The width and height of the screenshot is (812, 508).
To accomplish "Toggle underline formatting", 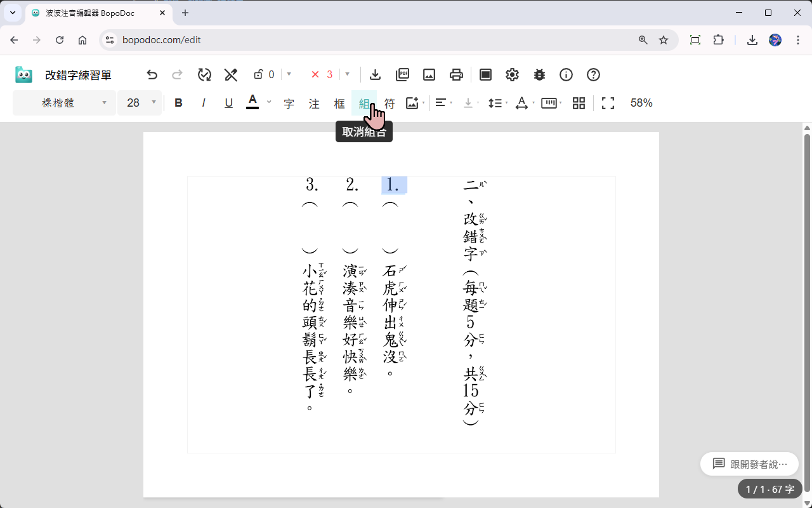I will [x=228, y=103].
